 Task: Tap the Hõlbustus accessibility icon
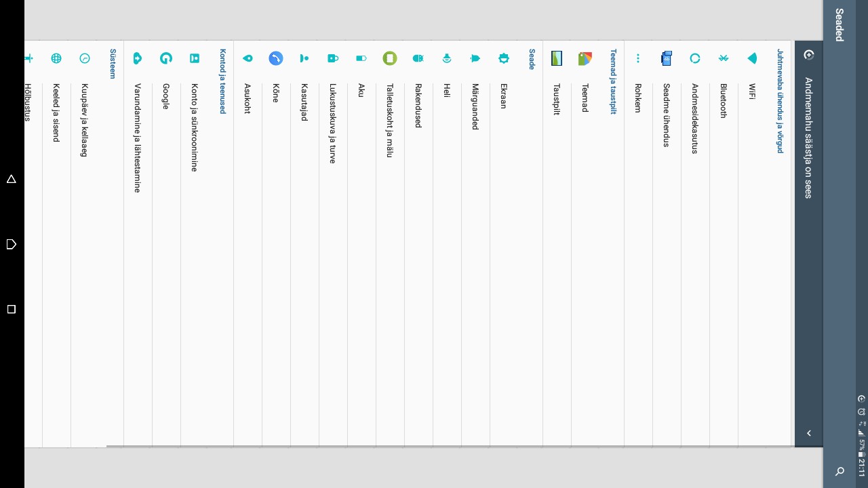28,58
